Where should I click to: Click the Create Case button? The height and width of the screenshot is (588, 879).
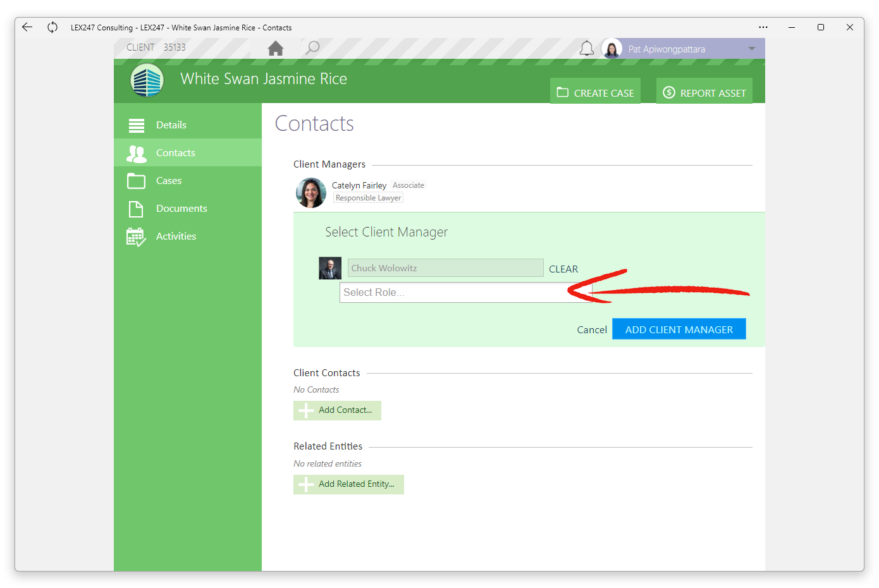point(595,91)
